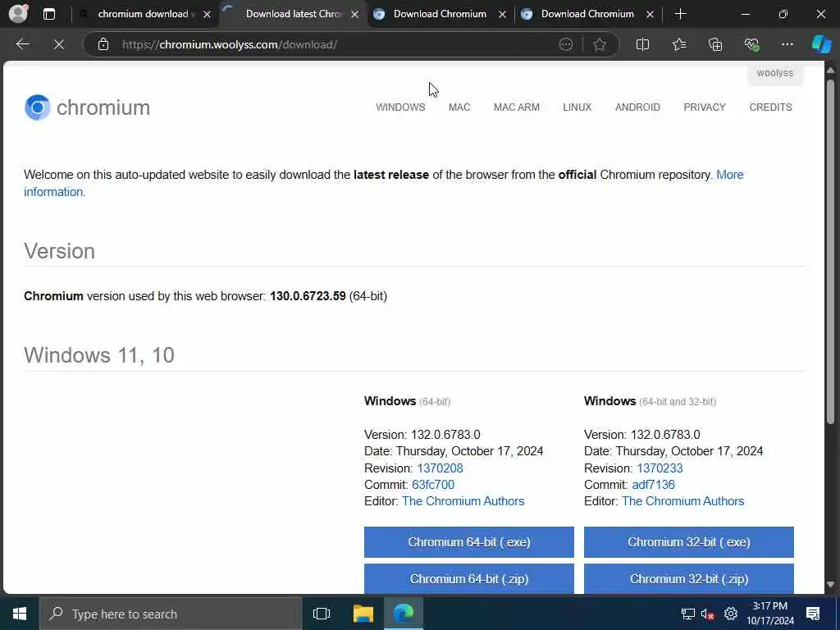Image resolution: width=840 pixels, height=630 pixels.
Task: Close the 'chromium download' tab
Action: click(208, 15)
